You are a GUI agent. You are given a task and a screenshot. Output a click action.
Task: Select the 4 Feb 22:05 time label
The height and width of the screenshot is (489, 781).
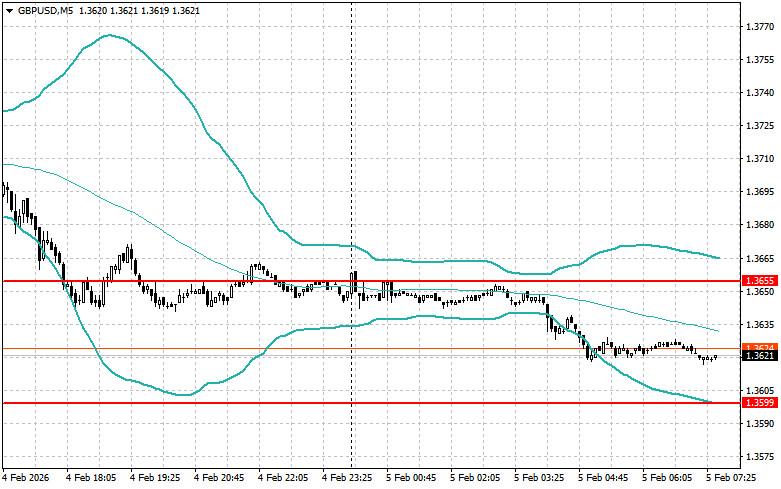click(283, 478)
